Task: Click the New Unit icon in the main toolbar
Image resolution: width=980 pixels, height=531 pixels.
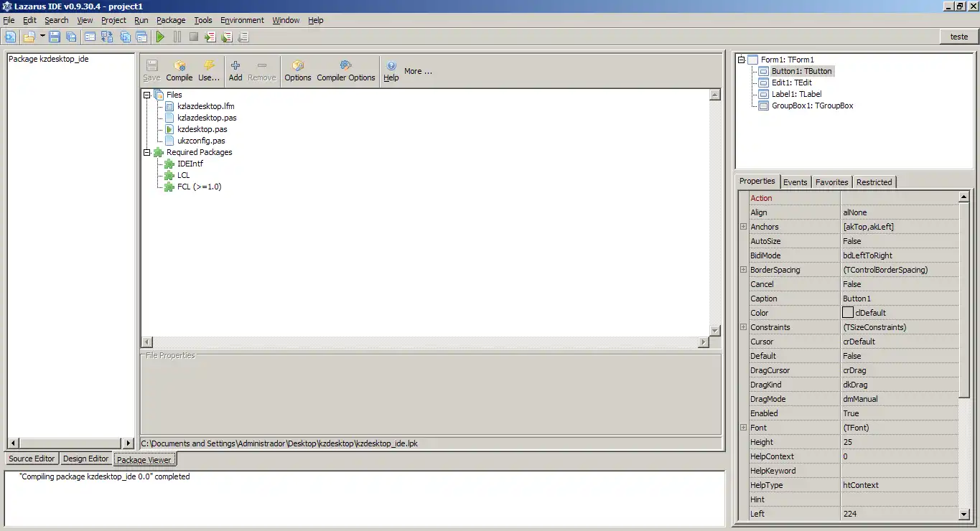Action: tap(10, 37)
